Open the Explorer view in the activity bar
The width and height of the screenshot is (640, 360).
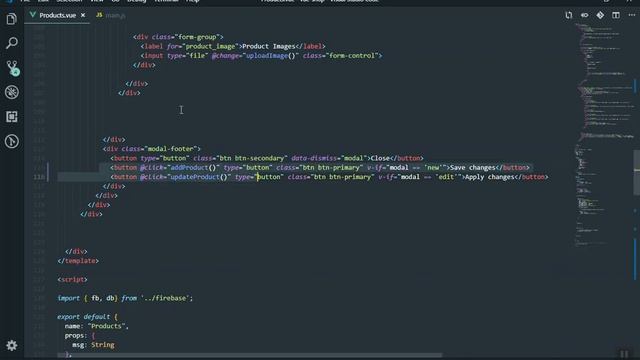[11, 19]
